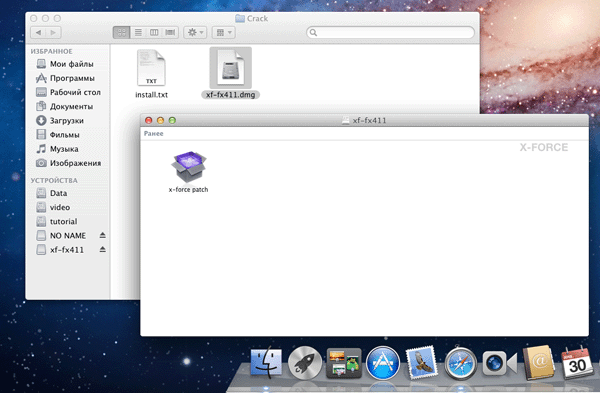Viewport: 600px width, 393px height.
Task: Go back in Crack Finder window
Action: click(x=38, y=33)
